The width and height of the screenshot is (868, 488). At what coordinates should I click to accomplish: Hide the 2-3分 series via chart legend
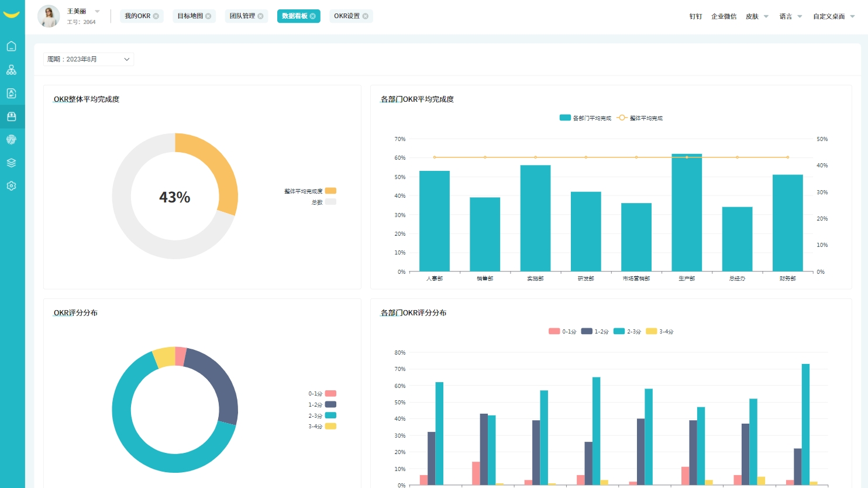pyautogui.click(x=627, y=332)
